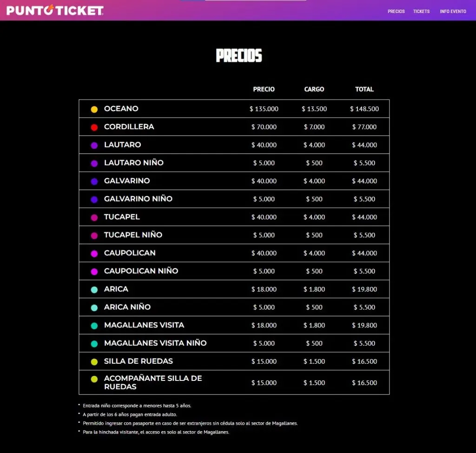Image resolution: width=476 pixels, height=453 pixels.
Task: Navigate to the TICKETS section
Action: click(421, 11)
